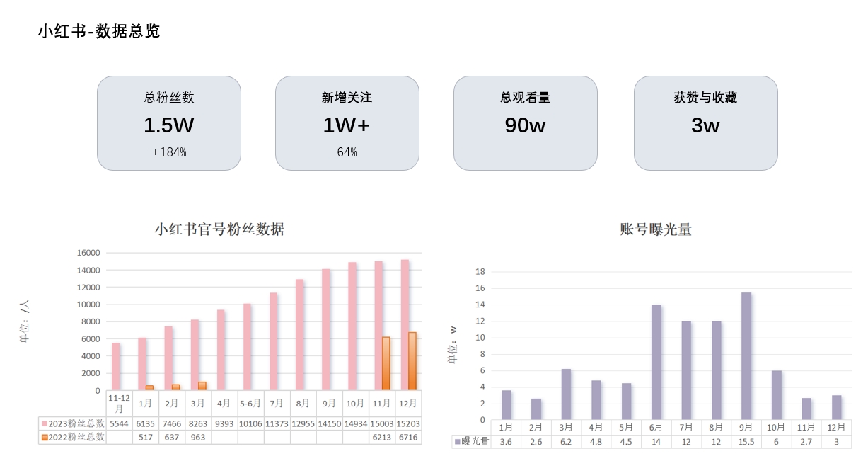The width and height of the screenshot is (868, 461).
Task: Click the 6月 exposure bar
Action: (656, 363)
